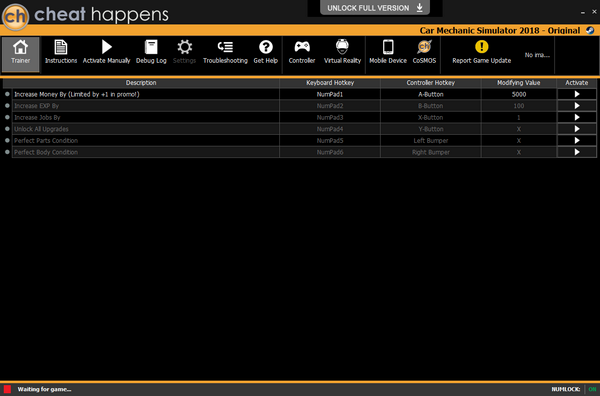
Task: Open the Settings gear
Action: pos(184,52)
